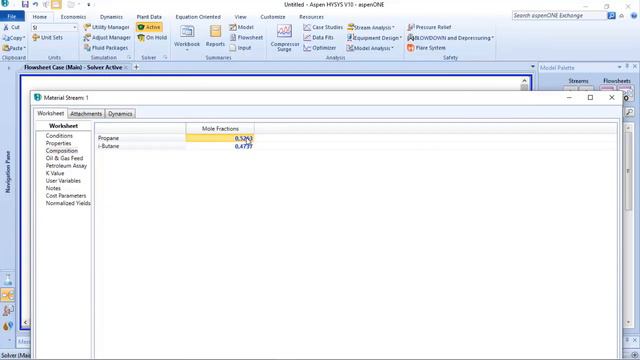Viewport: 640px width, 360px height.
Task: Open the Utility Manager
Action: pos(107,27)
